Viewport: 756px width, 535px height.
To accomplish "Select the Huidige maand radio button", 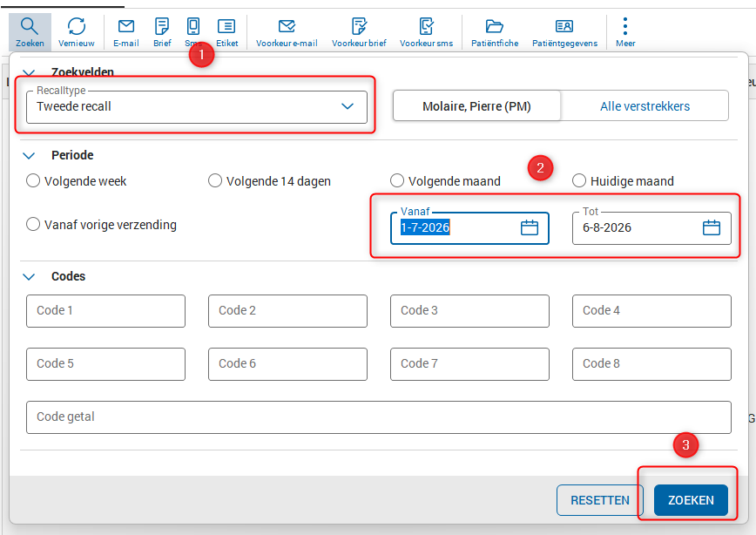I will 579,181.
